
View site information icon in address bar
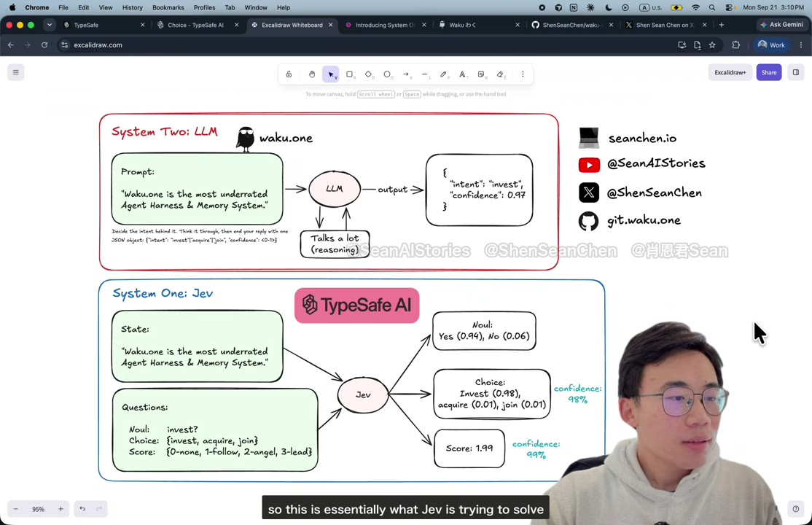click(x=65, y=45)
